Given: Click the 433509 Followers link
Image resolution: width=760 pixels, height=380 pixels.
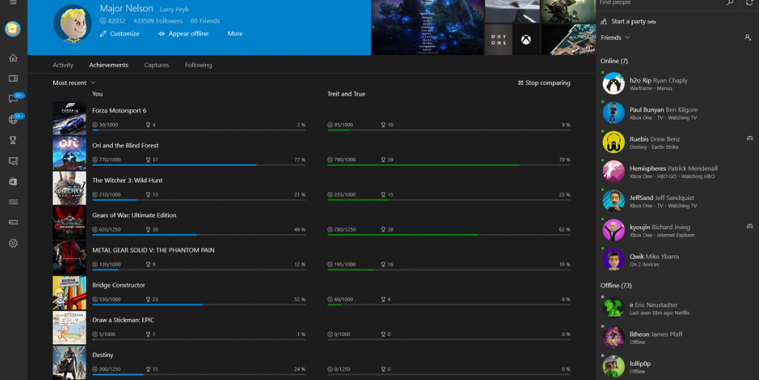Looking at the screenshot, I should click(x=158, y=21).
